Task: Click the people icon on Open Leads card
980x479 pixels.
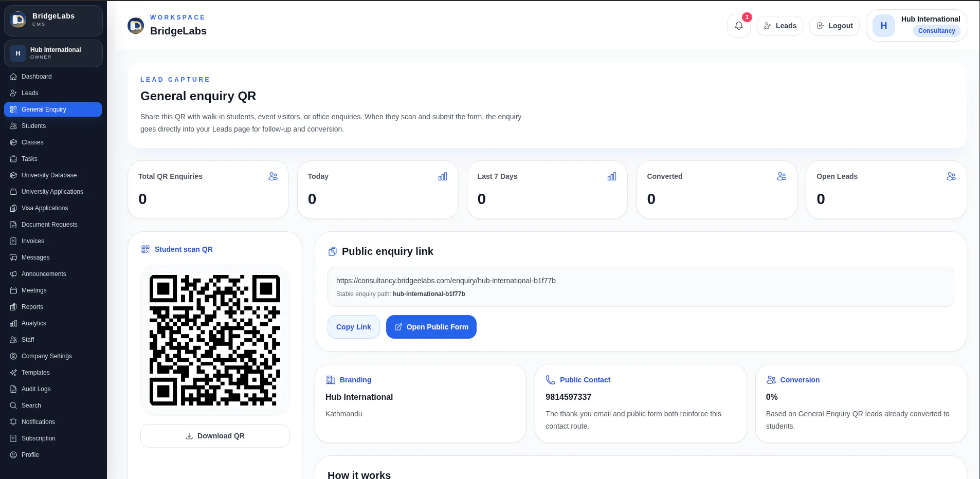Action: click(951, 176)
